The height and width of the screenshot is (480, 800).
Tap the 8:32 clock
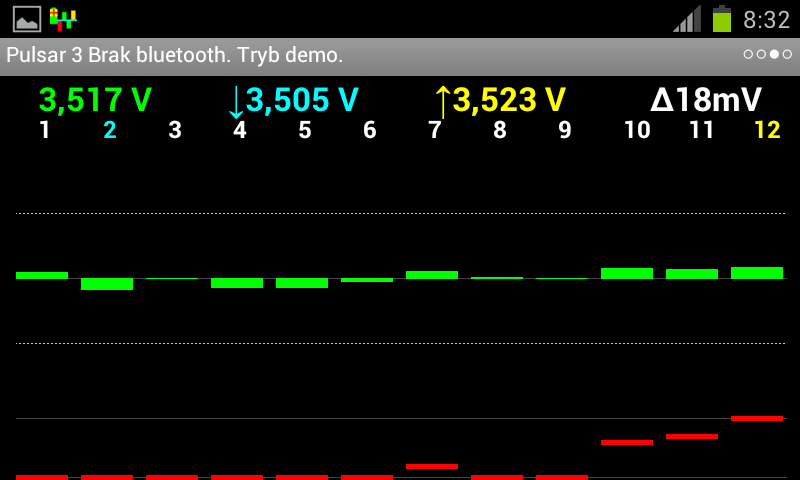tap(766, 20)
